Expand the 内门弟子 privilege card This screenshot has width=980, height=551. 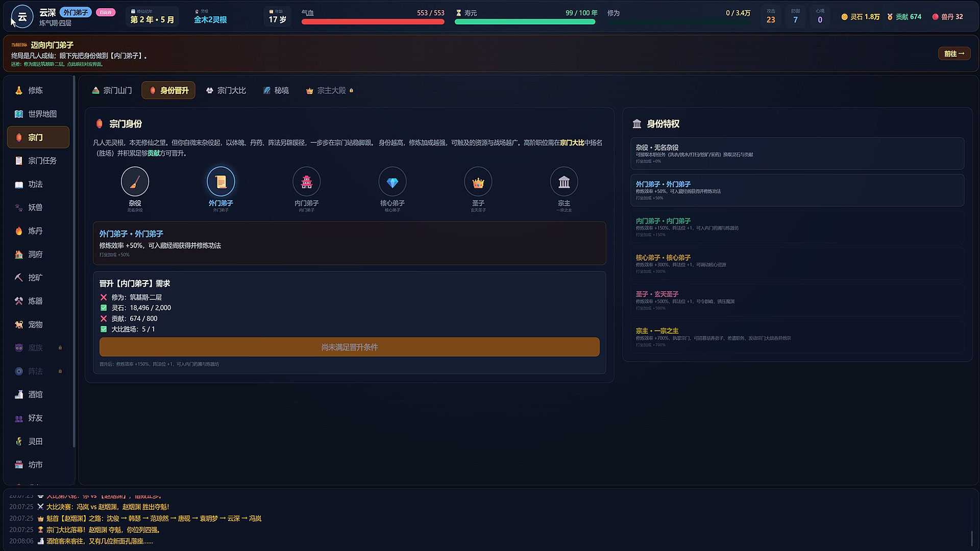coord(797,227)
